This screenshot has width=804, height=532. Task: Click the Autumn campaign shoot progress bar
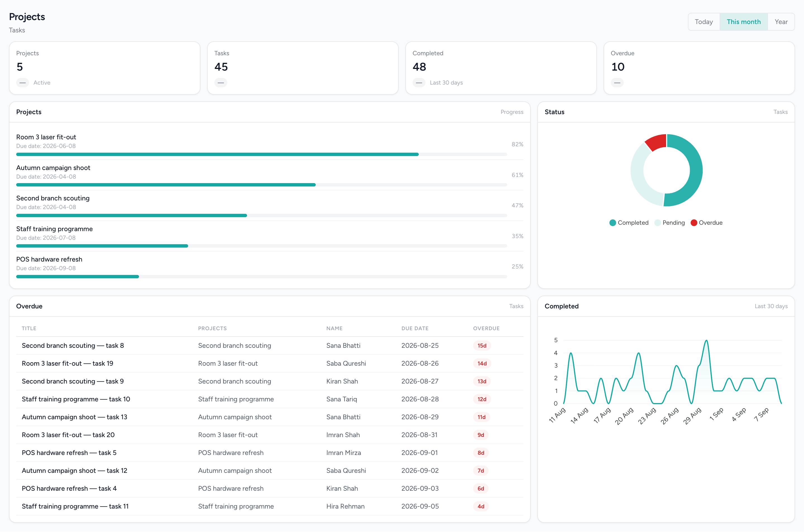coord(262,185)
